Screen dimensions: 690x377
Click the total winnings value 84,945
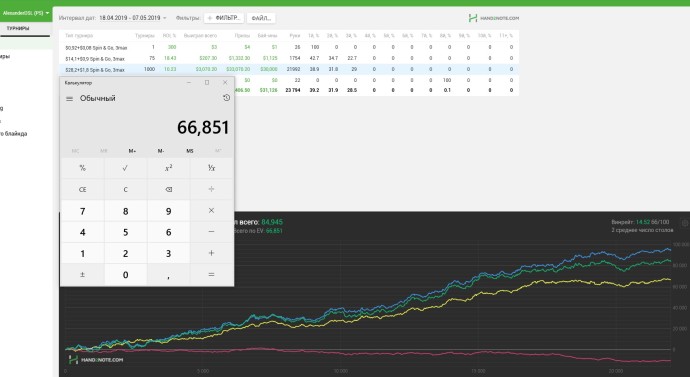[272, 222]
